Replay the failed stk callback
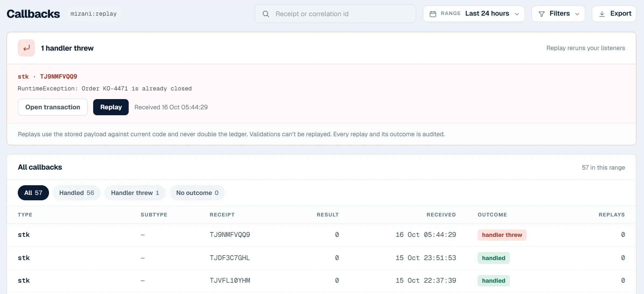 [111, 107]
